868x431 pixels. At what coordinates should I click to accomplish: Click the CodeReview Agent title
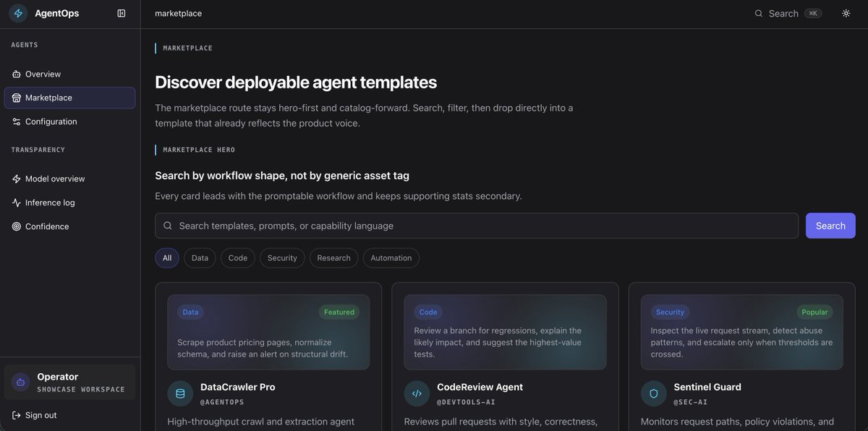tap(480, 387)
